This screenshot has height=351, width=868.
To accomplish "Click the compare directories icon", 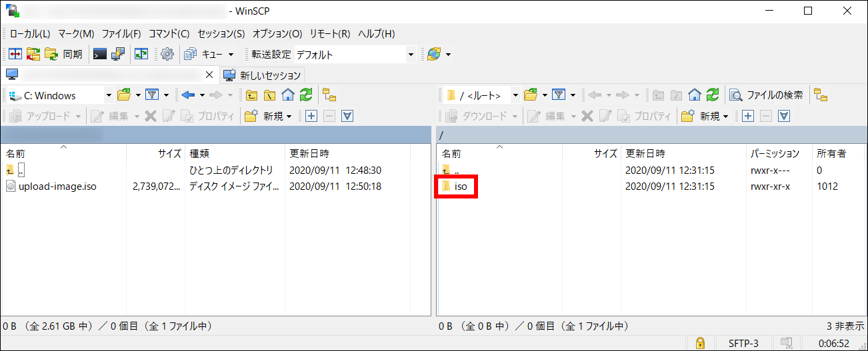I will [x=15, y=55].
